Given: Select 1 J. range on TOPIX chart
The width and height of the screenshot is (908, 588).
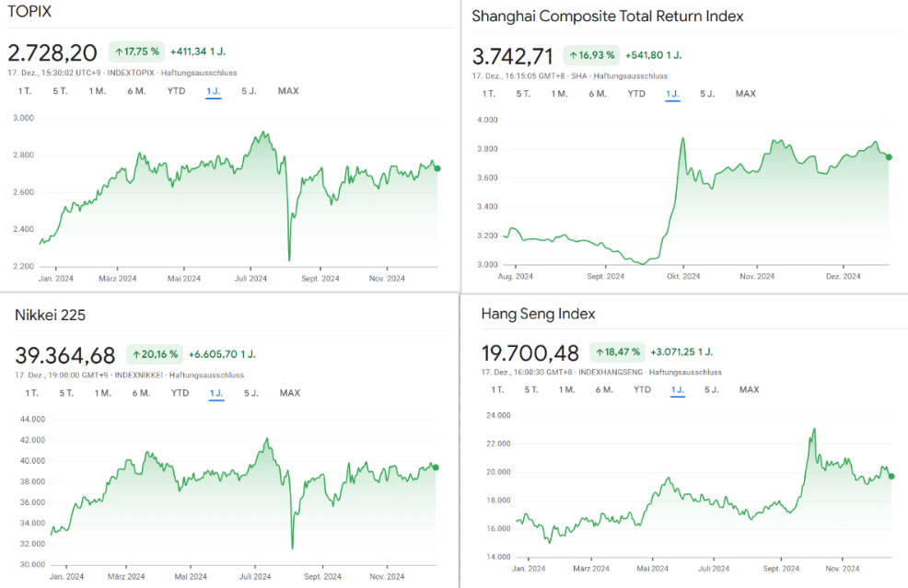Looking at the screenshot, I should (x=213, y=91).
